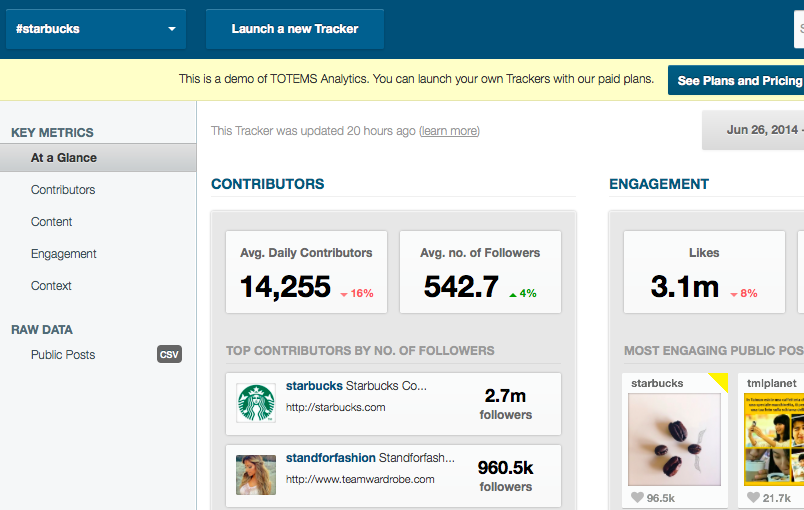This screenshot has height=510, width=804.
Task: Click heart icon showing 21.7k likes
Action: (753, 497)
